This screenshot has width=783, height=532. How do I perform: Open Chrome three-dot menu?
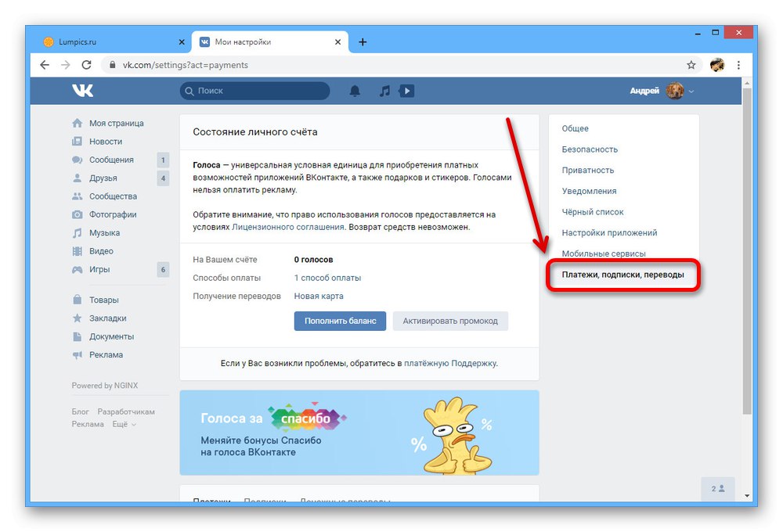[x=738, y=65]
